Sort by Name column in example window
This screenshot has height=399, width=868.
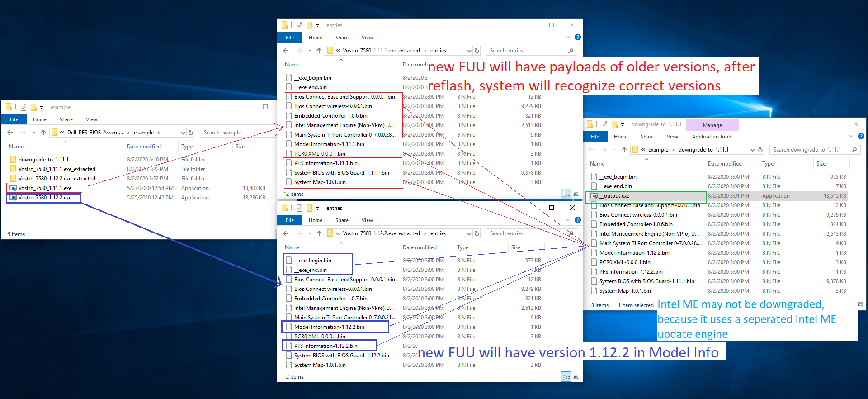(16, 147)
